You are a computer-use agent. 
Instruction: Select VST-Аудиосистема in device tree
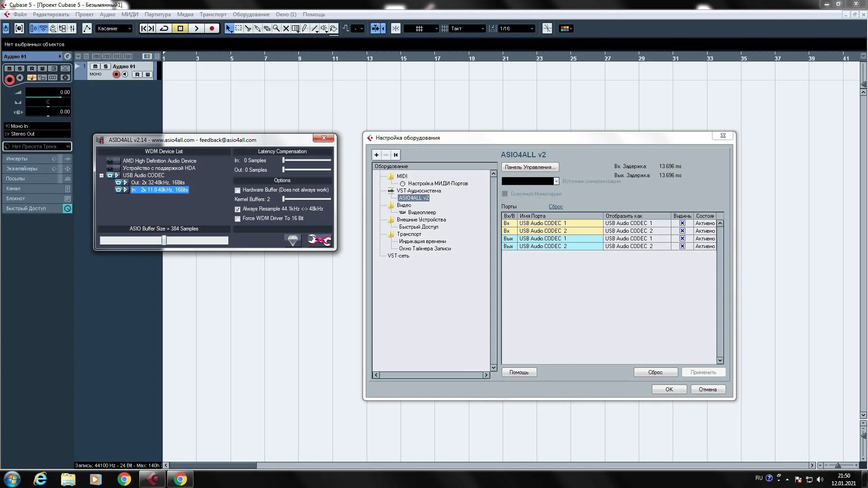coord(419,191)
